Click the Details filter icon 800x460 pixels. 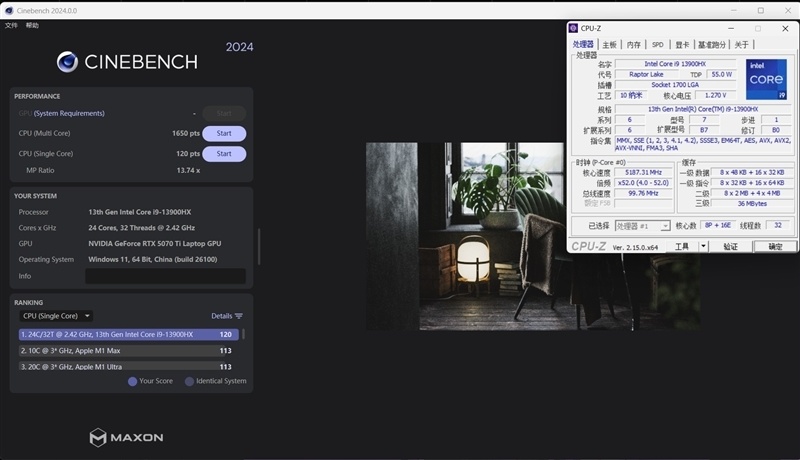point(239,316)
